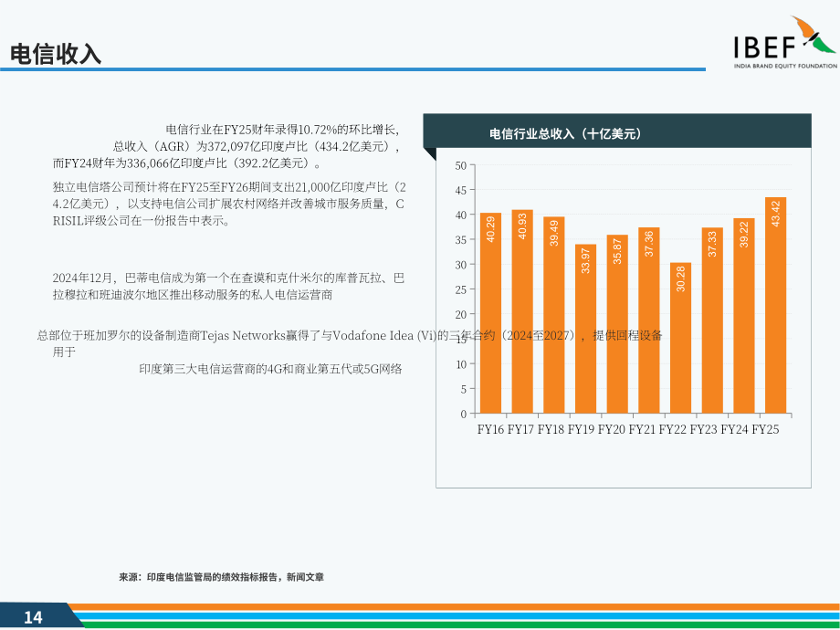Click the chart title 电信行业总收入（十亿美元）
Image resolution: width=840 pixels, height=630 pixels.
(x=564, y=133)
